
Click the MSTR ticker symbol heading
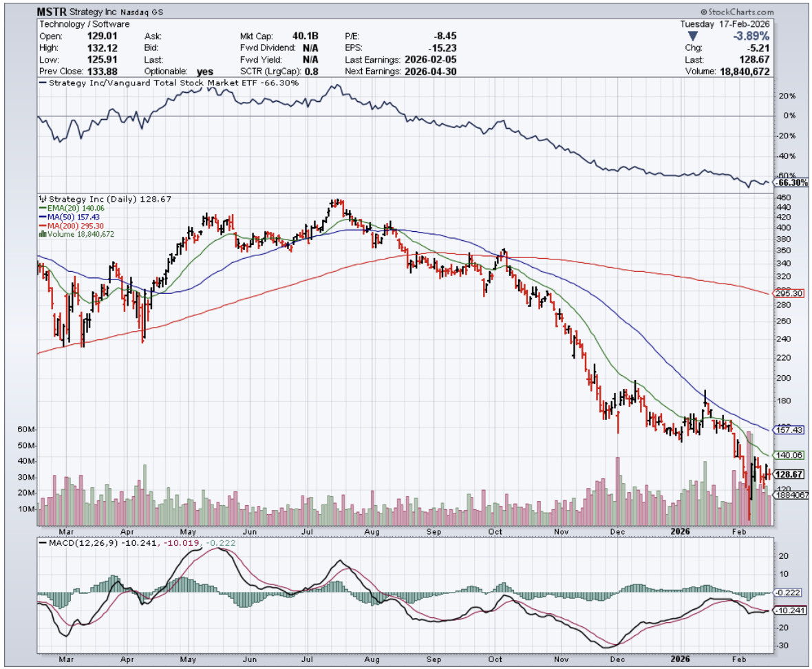52,12
